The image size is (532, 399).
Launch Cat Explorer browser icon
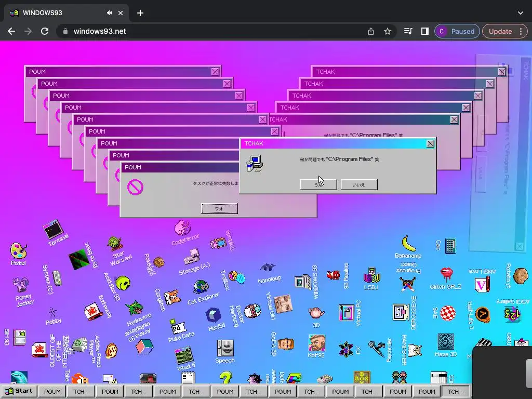pyautogui.click(x=201, y=287)
